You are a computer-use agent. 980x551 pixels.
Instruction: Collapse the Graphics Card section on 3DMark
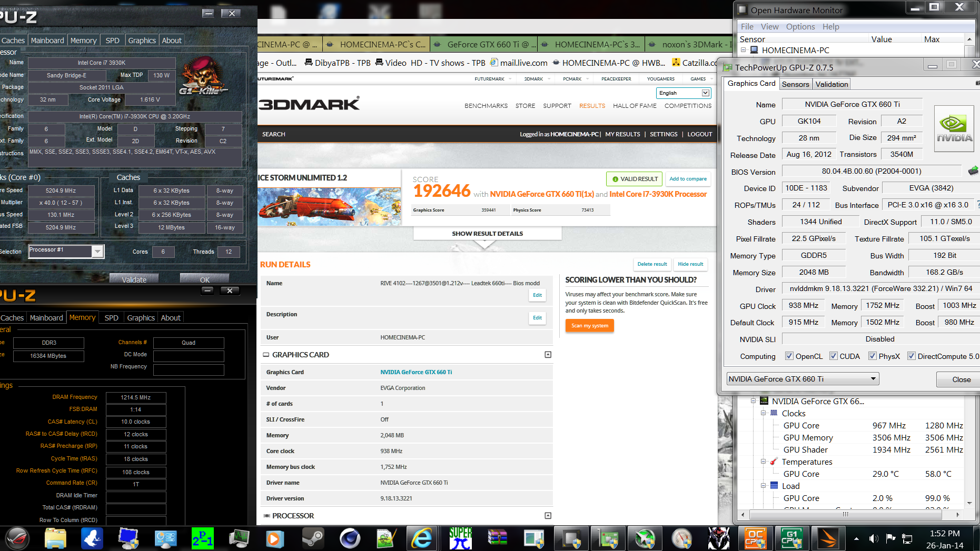[x=548, y=355]
